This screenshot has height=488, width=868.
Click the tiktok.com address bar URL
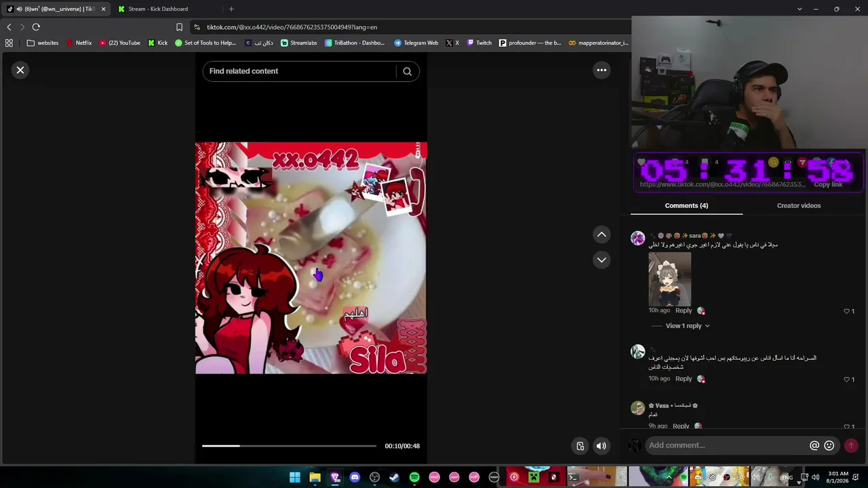click(x=292, y=27)
